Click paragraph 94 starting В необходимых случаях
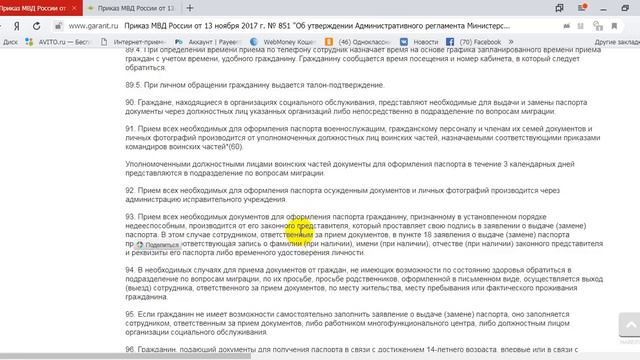The image size is (640, 360). (364, 283)
